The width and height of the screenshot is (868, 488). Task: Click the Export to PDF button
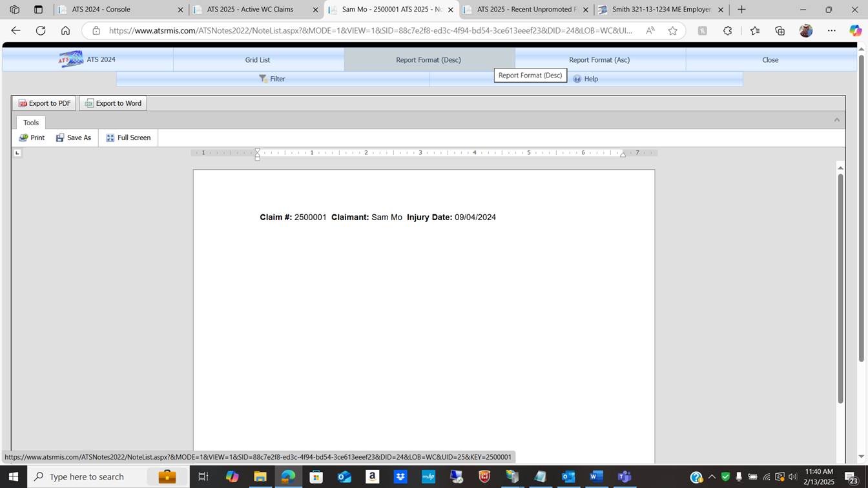(x=44, y=103)
